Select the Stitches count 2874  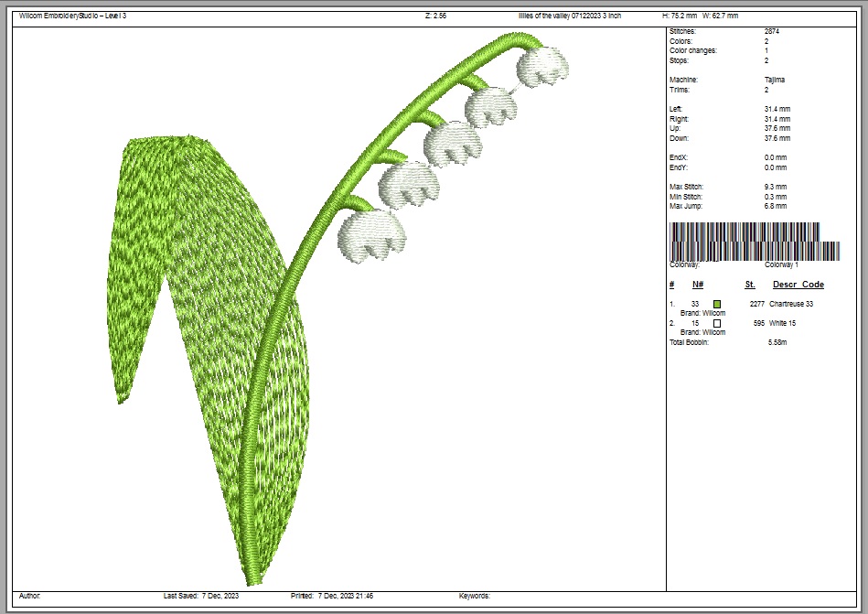click(771, 32)
